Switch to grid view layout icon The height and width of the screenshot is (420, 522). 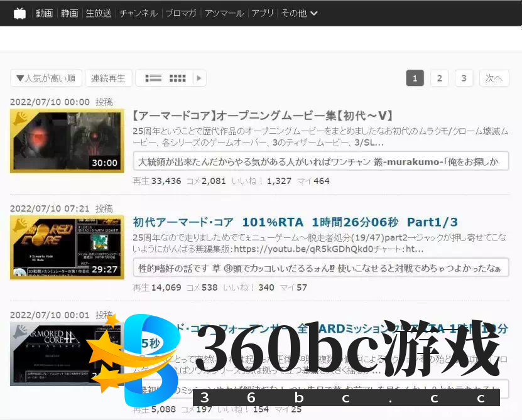coord(177,78)
